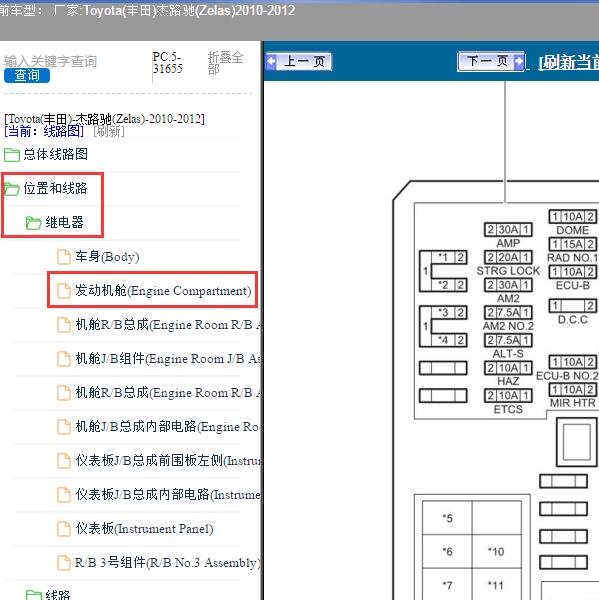Click document icon beside 发动机舱
Screen dimensions: 599x600
64,291
